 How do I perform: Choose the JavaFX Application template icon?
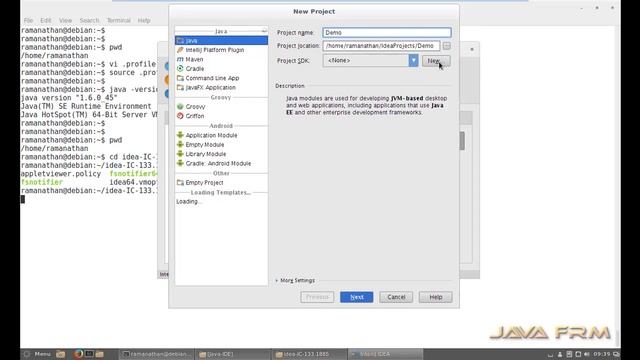(x=180, y=87)
